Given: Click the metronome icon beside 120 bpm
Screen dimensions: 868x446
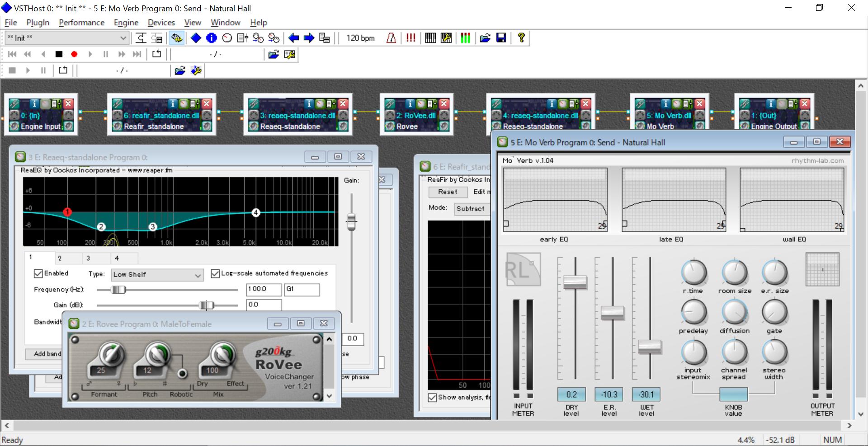Looking at the screenshot, I should [392, 38].
